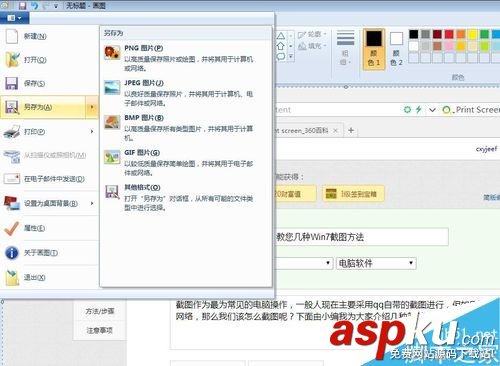Save as PNG 图片(P)
Image resolution: width=500 pixels, height=366 pixels.
click(185, 58)
